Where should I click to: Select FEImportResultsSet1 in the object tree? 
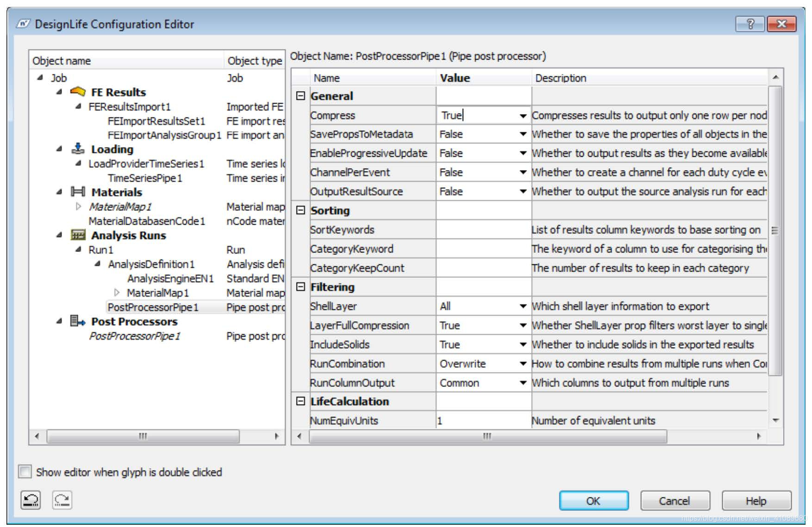tap(156, 121)
